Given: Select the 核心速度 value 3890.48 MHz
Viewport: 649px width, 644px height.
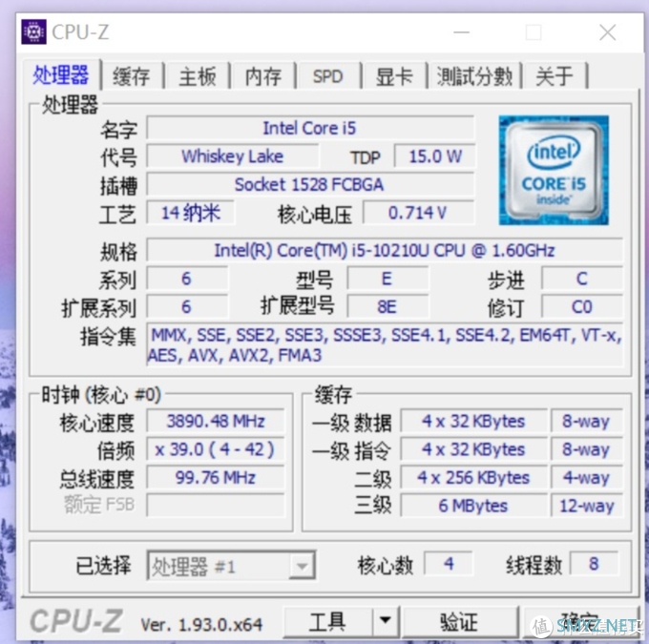Looking at the screenshot, I should pos(215,422).
